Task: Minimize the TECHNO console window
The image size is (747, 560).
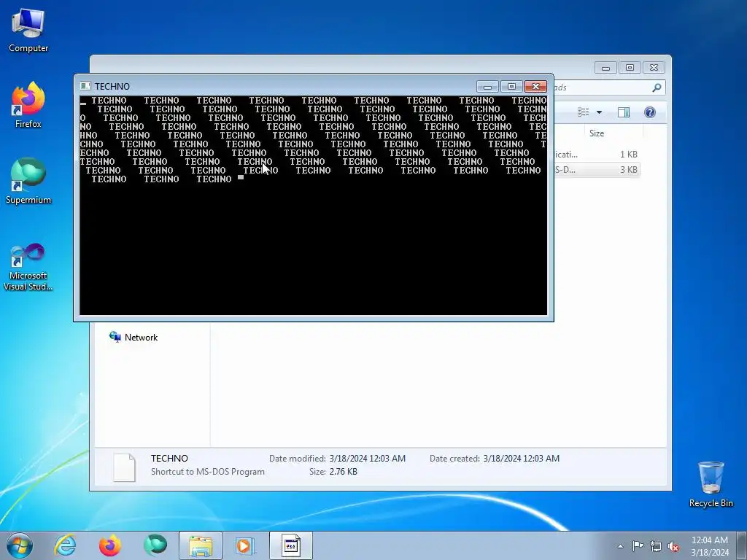Action: tap(487, 86)
